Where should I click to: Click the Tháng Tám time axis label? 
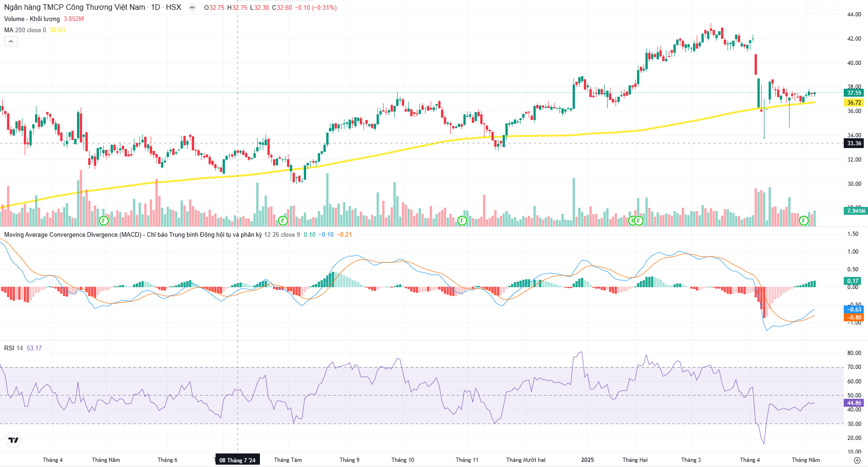point(288,460)
